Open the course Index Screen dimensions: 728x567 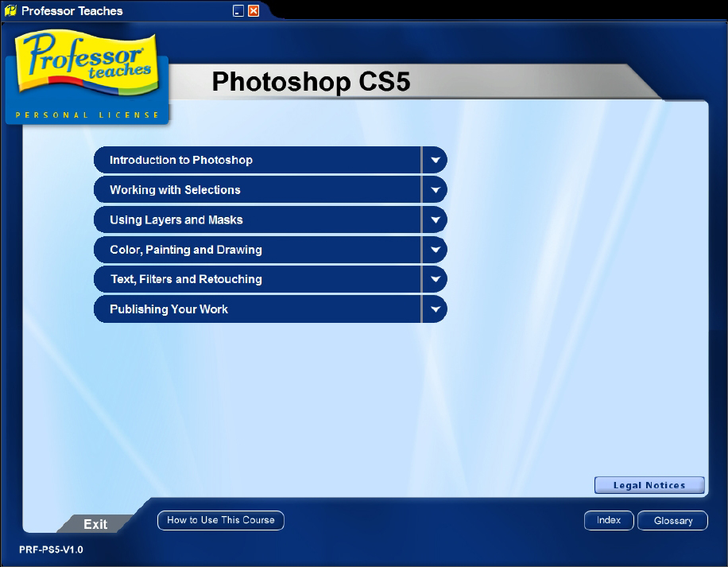[609, 521]
